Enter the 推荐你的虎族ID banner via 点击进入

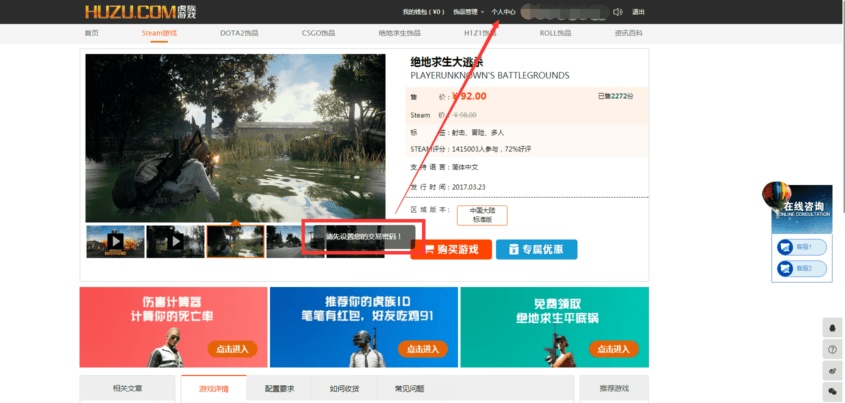click(x=422, y=349)
